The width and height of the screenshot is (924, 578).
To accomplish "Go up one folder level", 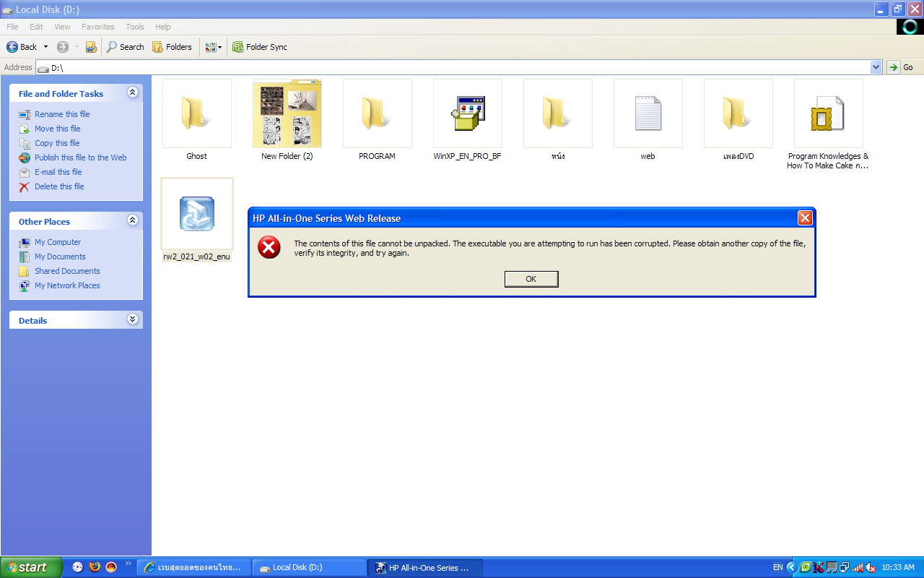I will coord(91,47).
